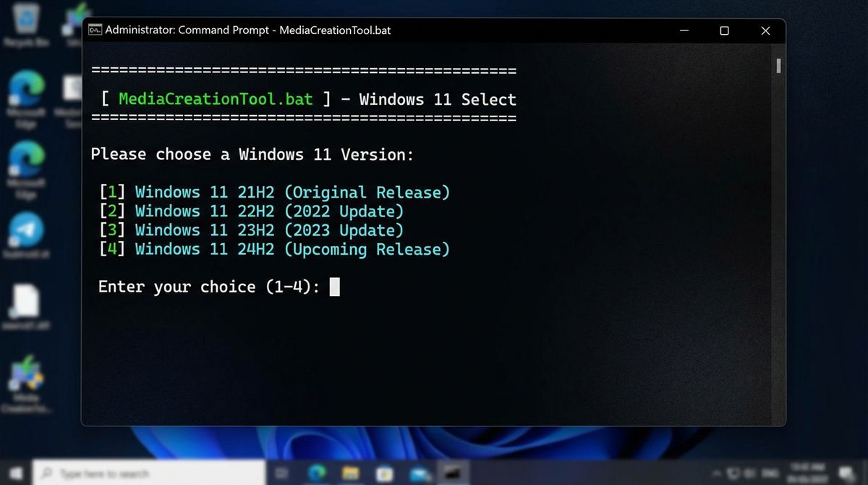
Task: Close the Command Prompt window
Action: coord(765,30)
